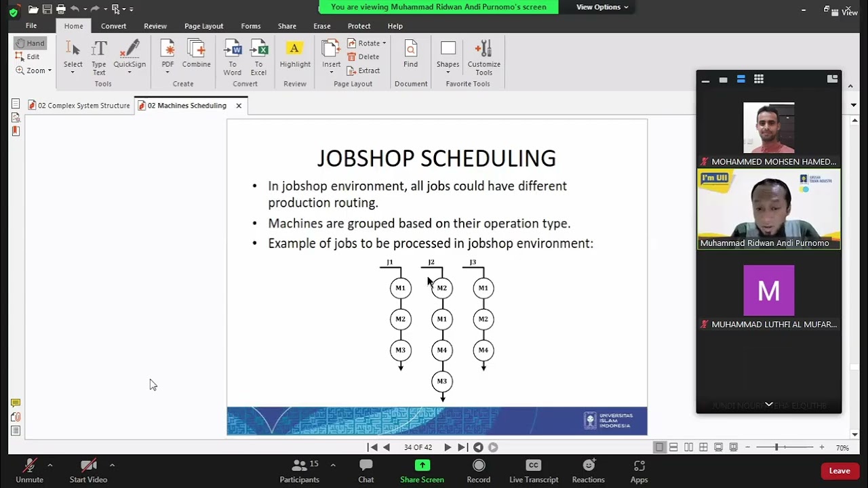Open Customize Tools
The width and height of the screenshot is (868, 488).
(484, 57)
